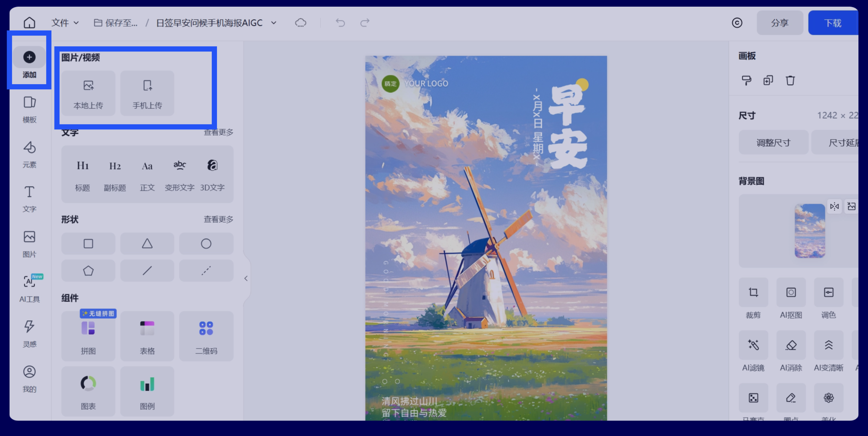Open the 元素 sidebar tab

pos(29,154)
